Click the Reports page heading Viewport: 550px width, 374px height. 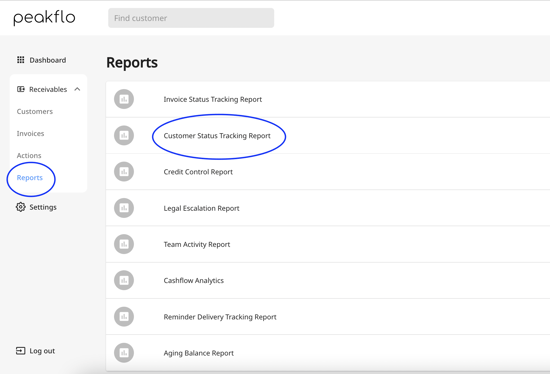[x=132, y=63]
